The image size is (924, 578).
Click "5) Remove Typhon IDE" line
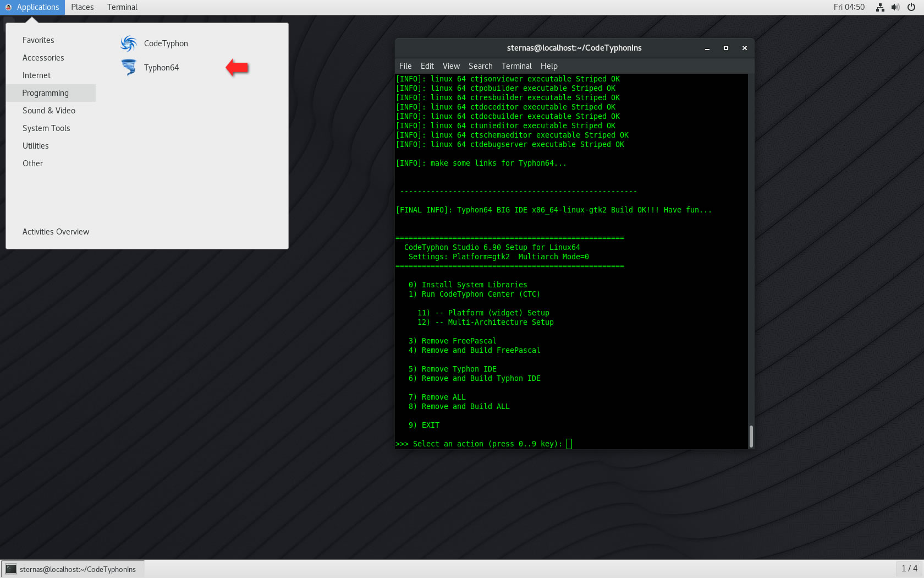pos(452,369)
